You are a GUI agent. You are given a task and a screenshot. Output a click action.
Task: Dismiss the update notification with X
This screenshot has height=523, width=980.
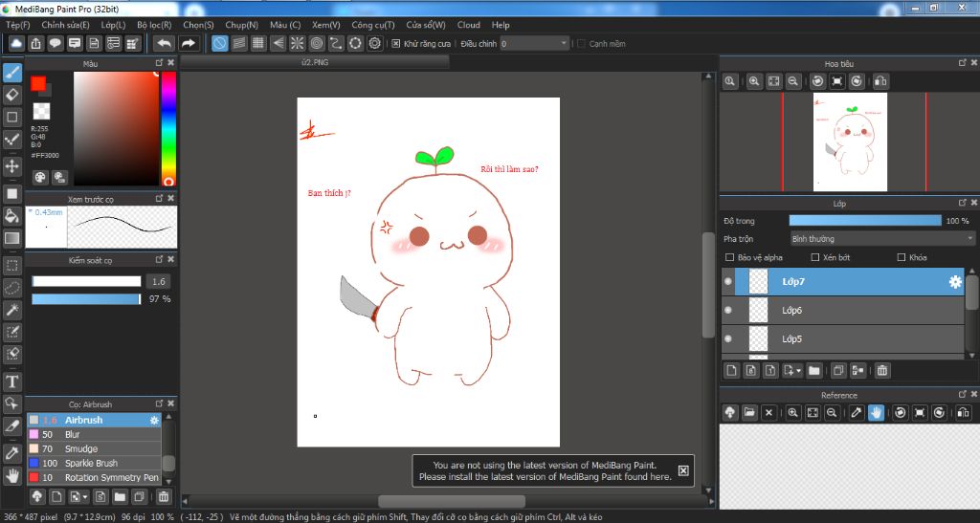coord(683,470)
